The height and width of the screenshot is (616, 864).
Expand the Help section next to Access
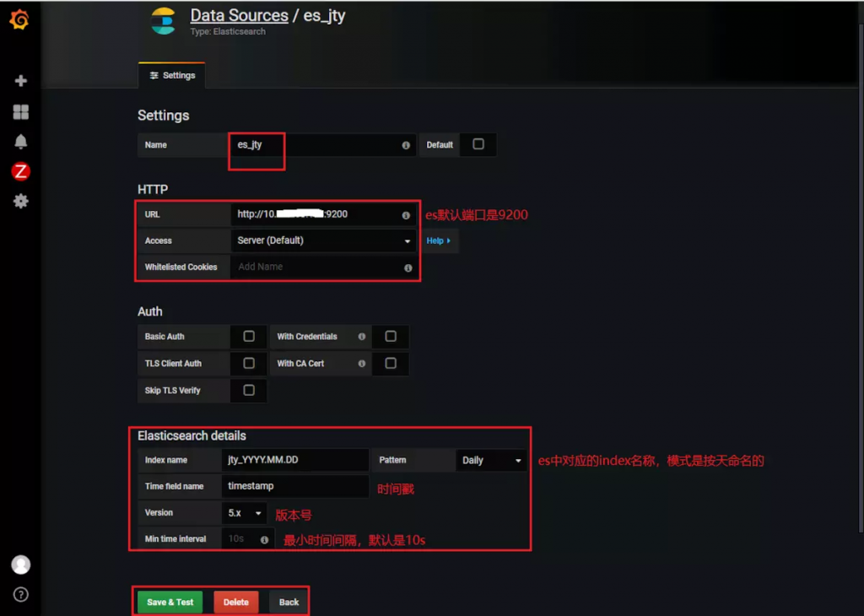(x=439, y=240)
